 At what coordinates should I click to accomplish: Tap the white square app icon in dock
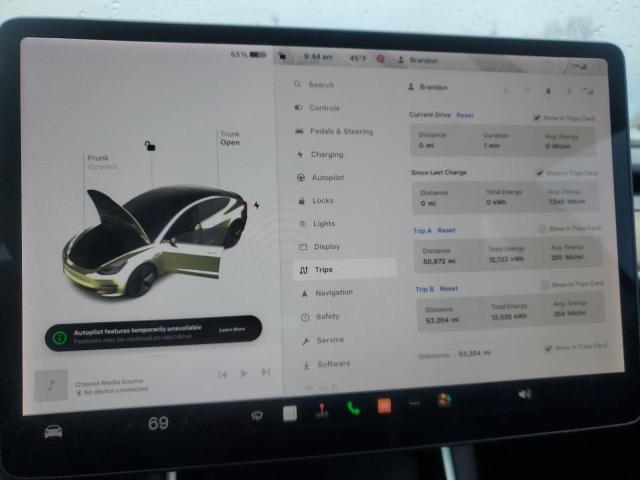[290, 413]
